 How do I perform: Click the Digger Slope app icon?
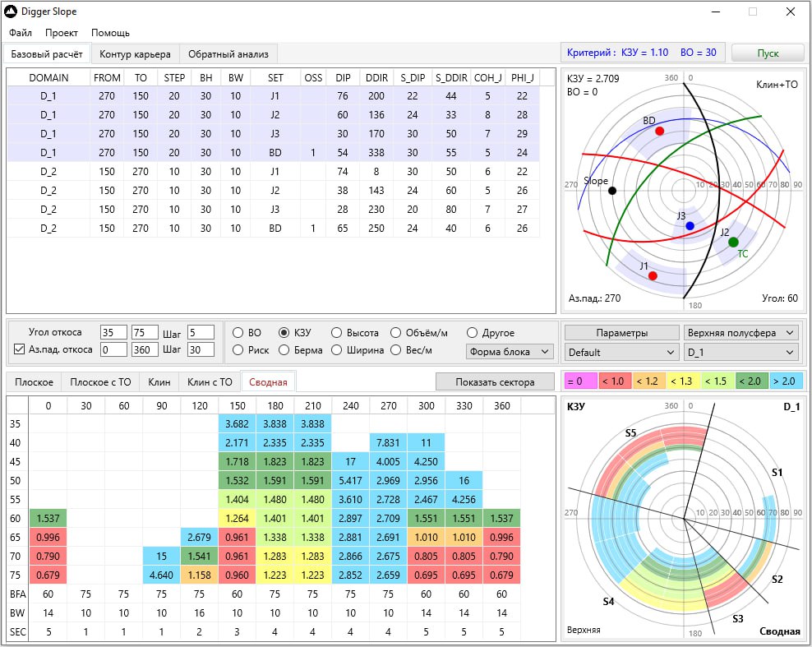(11, 12)
